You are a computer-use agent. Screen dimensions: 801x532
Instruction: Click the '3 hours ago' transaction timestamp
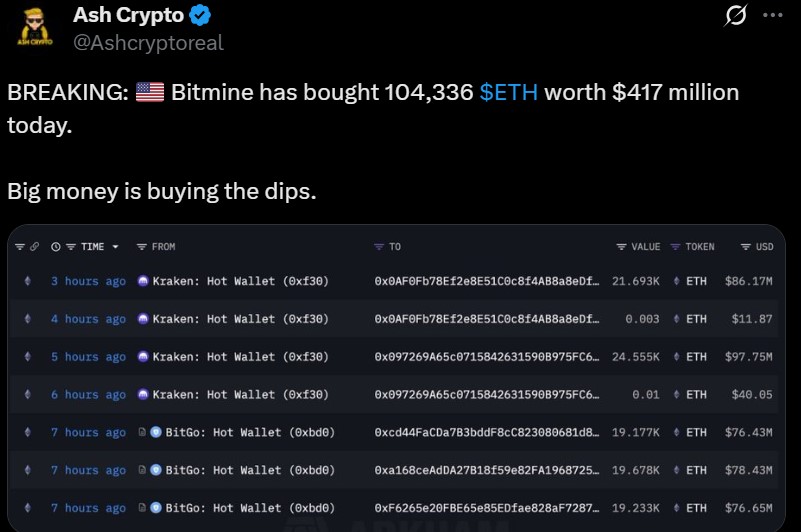coord(88,281)
